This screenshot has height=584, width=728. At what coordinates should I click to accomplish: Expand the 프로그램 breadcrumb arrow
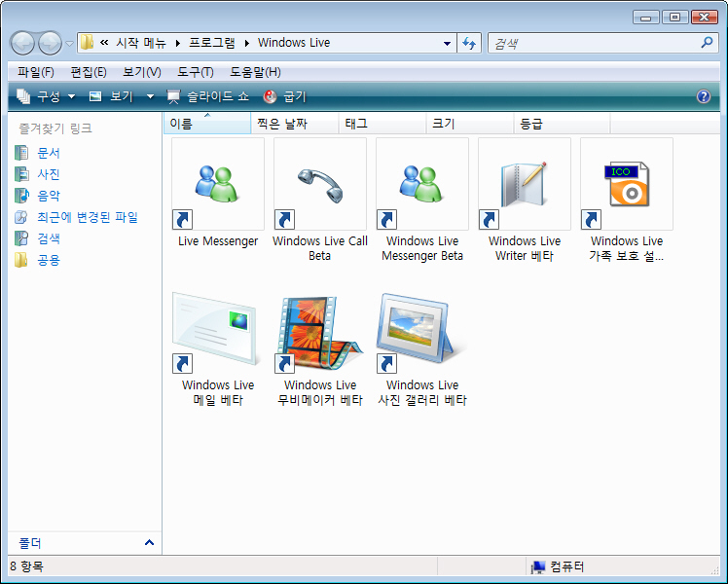tap(247, 43)
